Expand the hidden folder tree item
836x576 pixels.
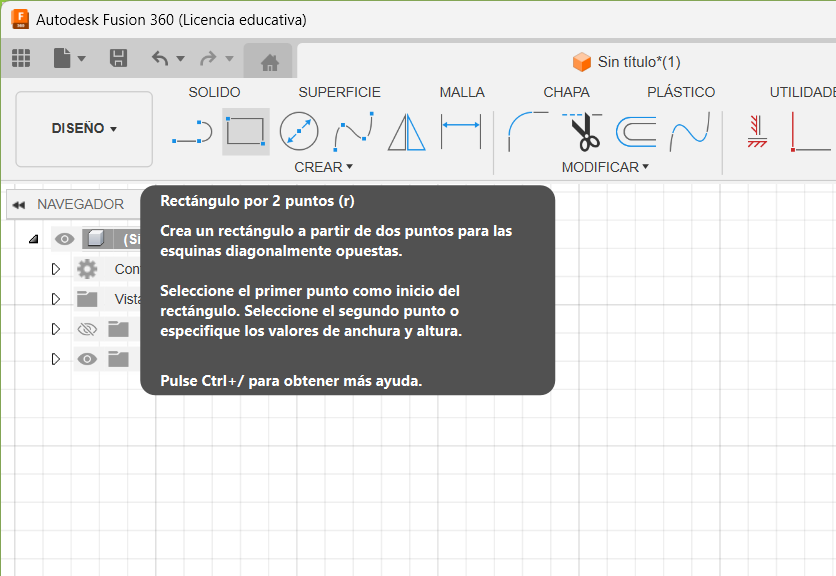coord(55,329)
